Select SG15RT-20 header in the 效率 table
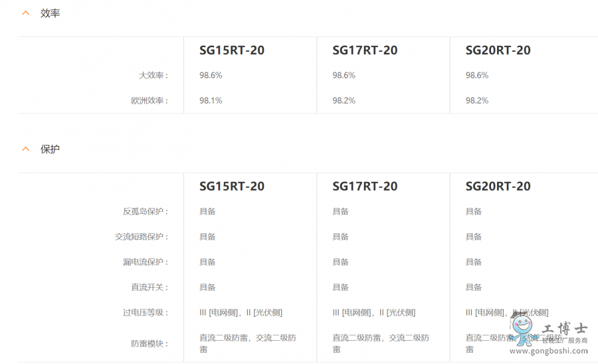This screenshot has width=598, height=364. click(232, 50)
